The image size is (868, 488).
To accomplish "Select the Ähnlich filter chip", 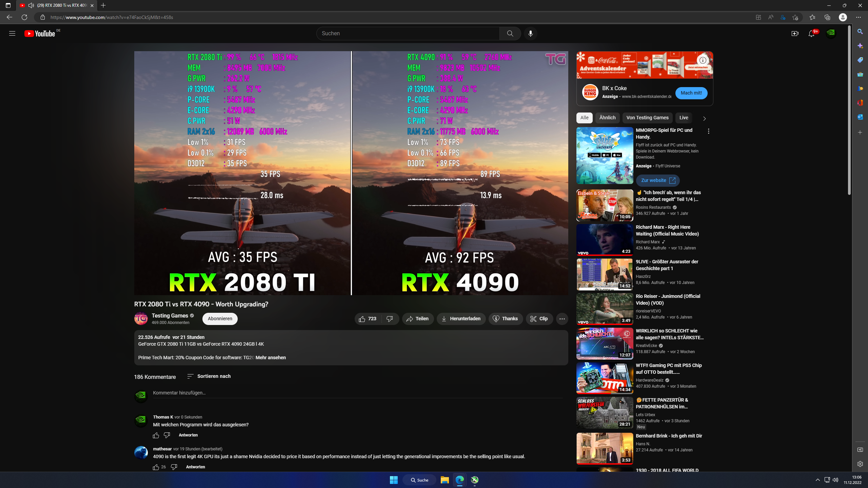I will [607, 118].
